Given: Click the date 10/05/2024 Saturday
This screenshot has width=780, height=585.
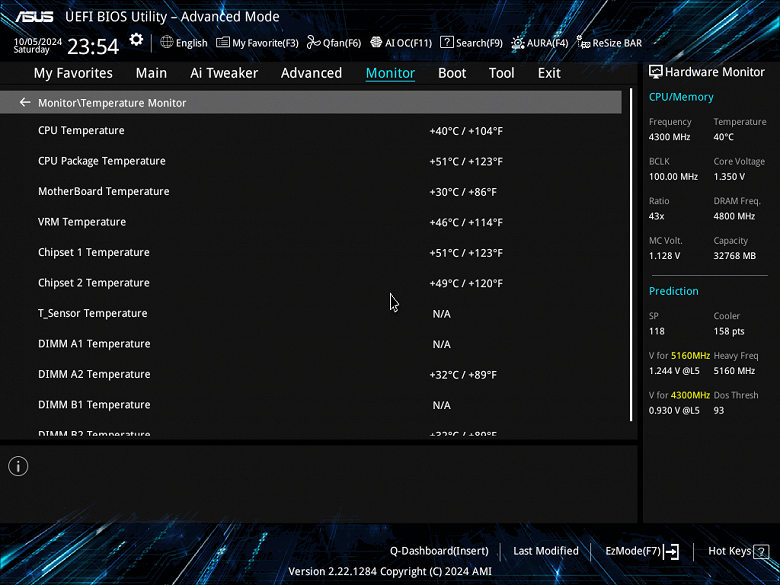Looking at the screenshot, I should click(x=38, y=45).
